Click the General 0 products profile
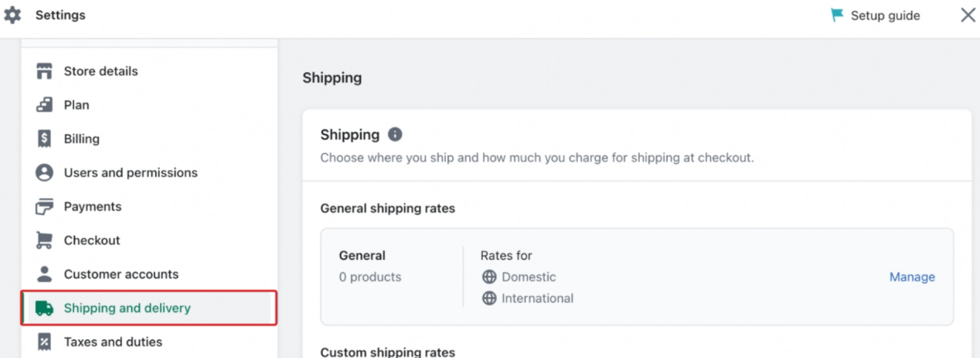This screenshot has height=358, width=980. 370,266
